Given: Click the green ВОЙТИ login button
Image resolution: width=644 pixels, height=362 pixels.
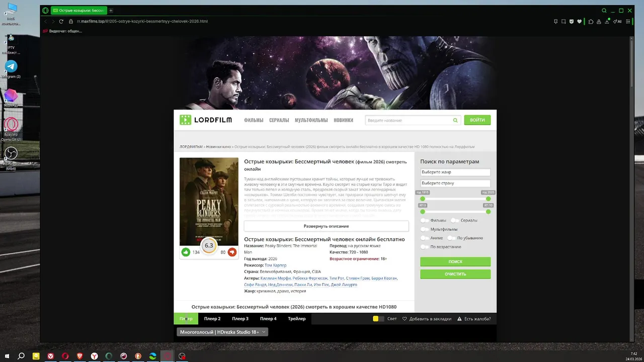Looking at the screenshot, I should click(x=477, y=120).
